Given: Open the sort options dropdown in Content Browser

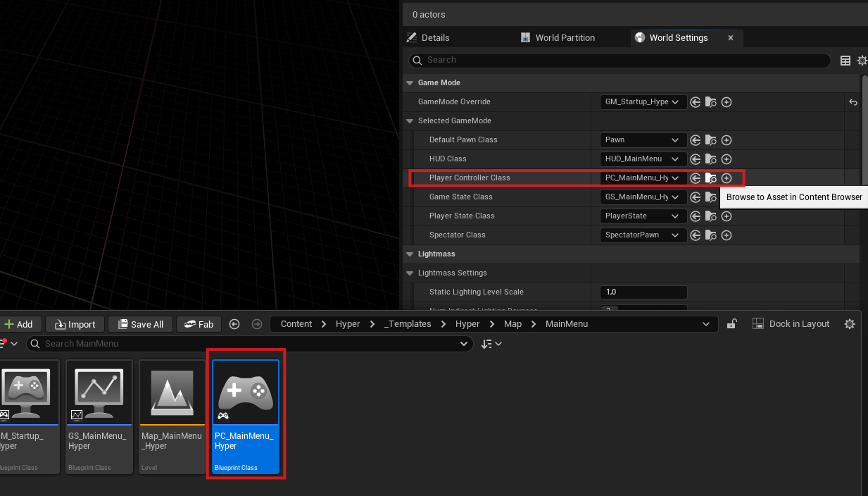Looking at the screenshot, I should click(x=491, y=344).
